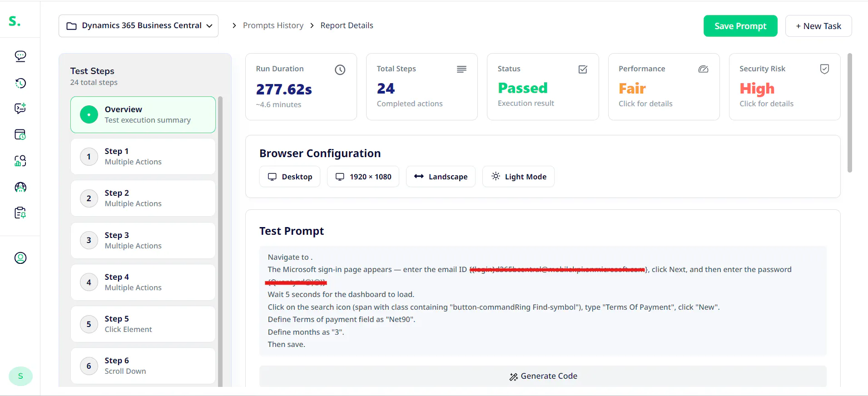Click the 'Then save.' prompt line
This screenshot has height=396, width=868.
[287, 344]
